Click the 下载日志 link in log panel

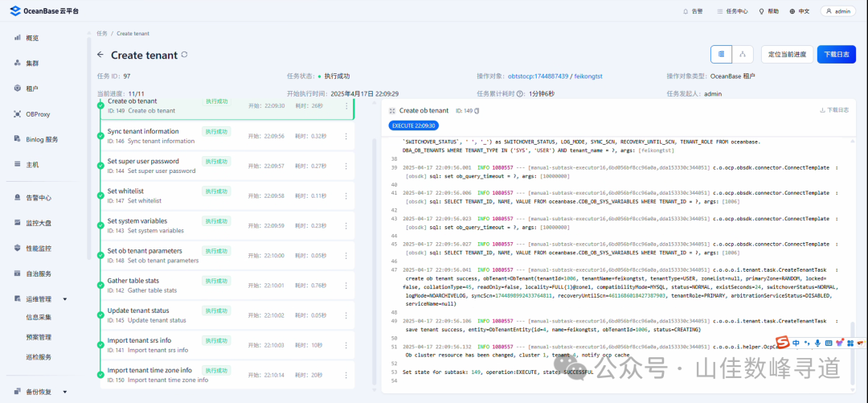[x=834, y=110]
